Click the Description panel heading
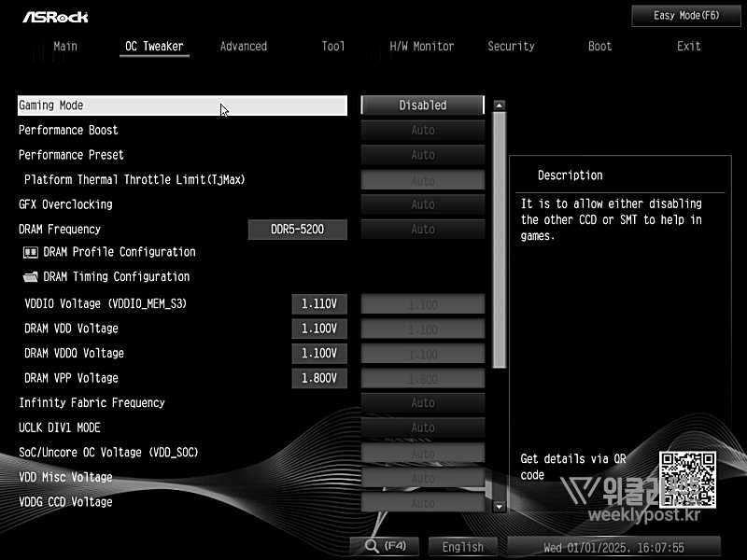The width and height of the screenshot is (747, 560). tap(571, 175)
